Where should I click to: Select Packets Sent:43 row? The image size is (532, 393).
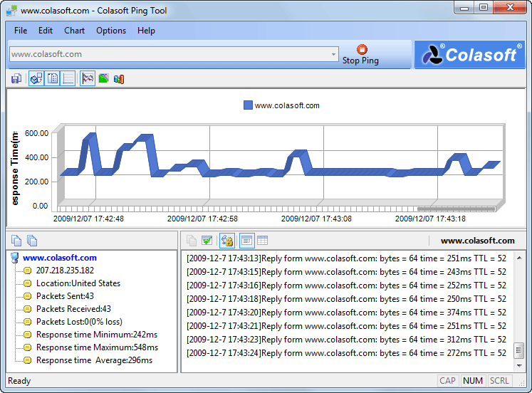tap(65, 296)
